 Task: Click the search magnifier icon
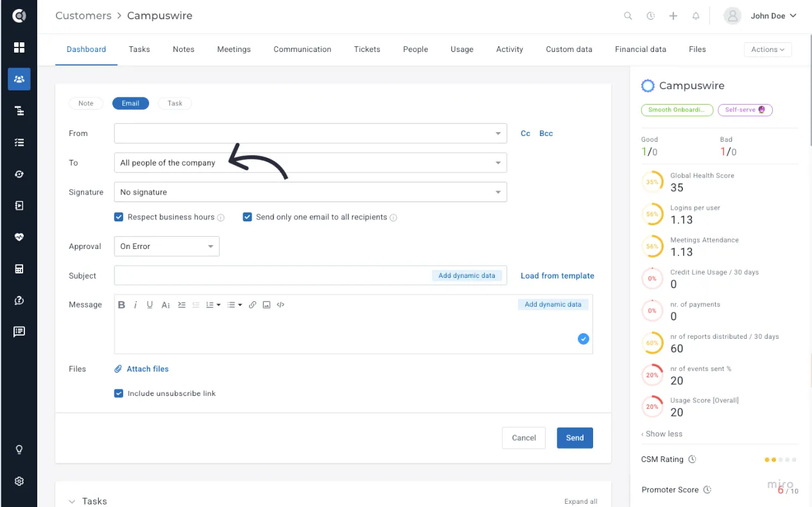pyautogui.click(x=628, y=16)
